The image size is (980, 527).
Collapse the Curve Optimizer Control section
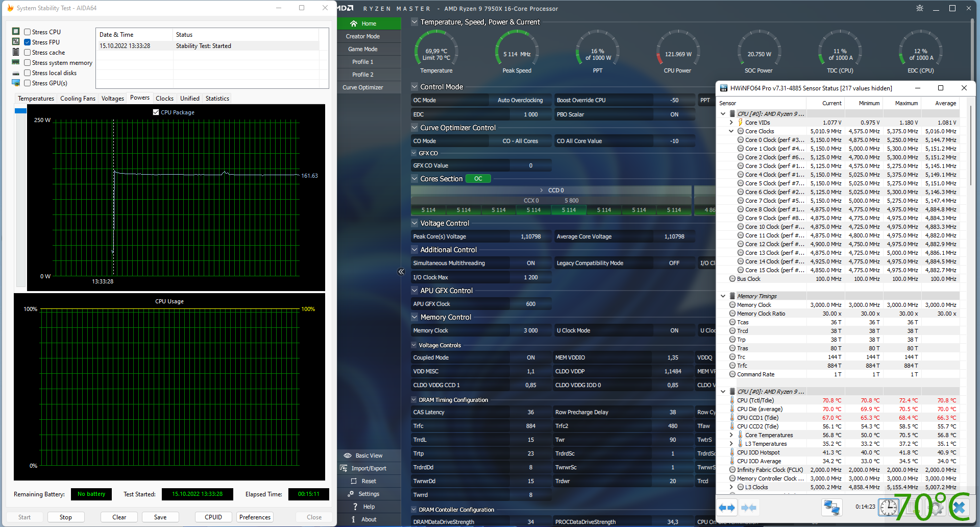[415, 128]
